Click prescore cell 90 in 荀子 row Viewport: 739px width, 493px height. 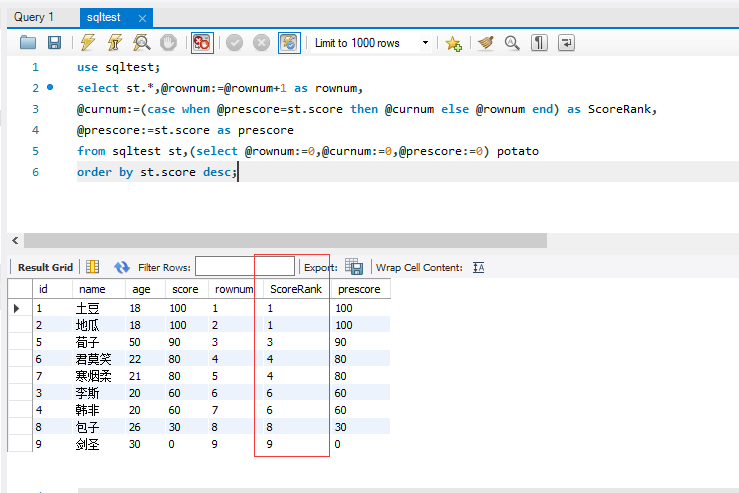click(x=361, y=342)
